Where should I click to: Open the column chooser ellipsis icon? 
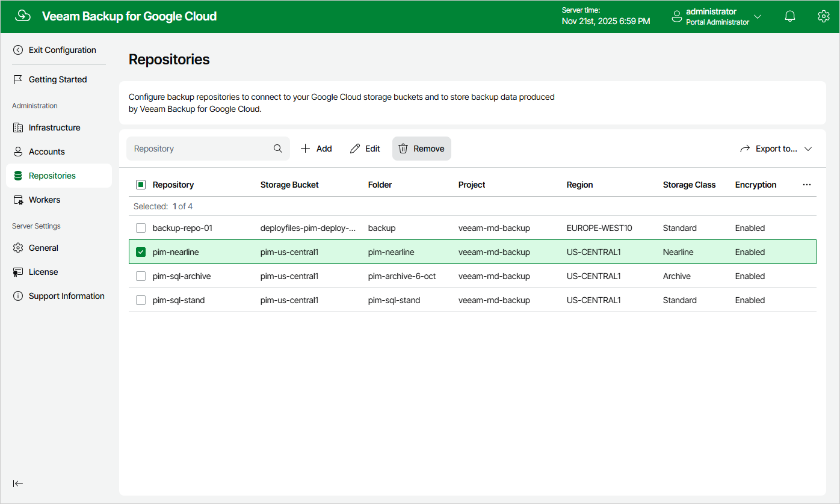coord(807,185)
